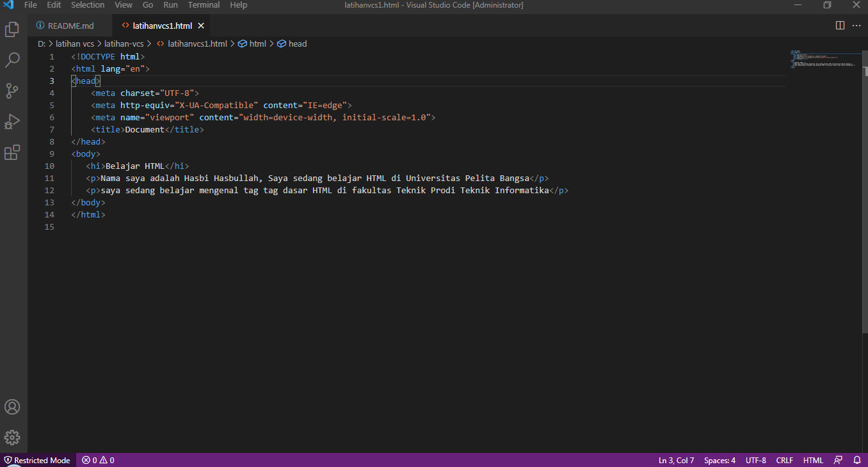Click the opening <body> tag
Viewport: 868px width, 467px height.
point(86,154)
